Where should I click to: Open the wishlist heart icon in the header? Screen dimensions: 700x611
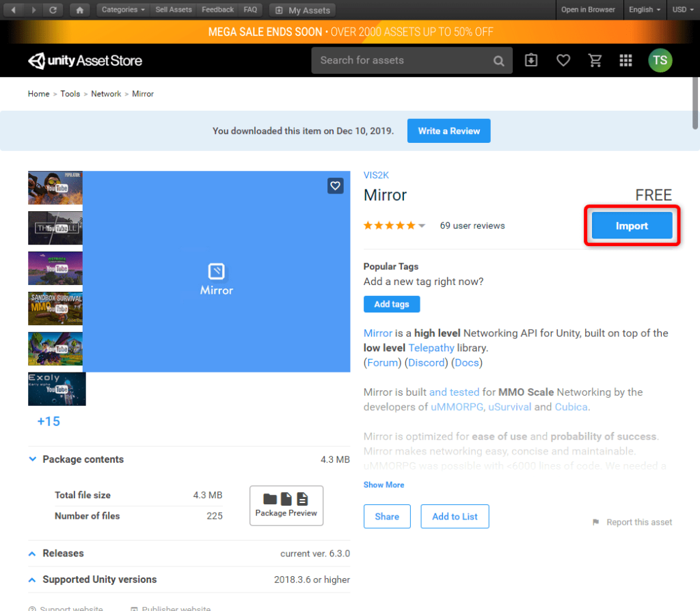tap(563, 60)
